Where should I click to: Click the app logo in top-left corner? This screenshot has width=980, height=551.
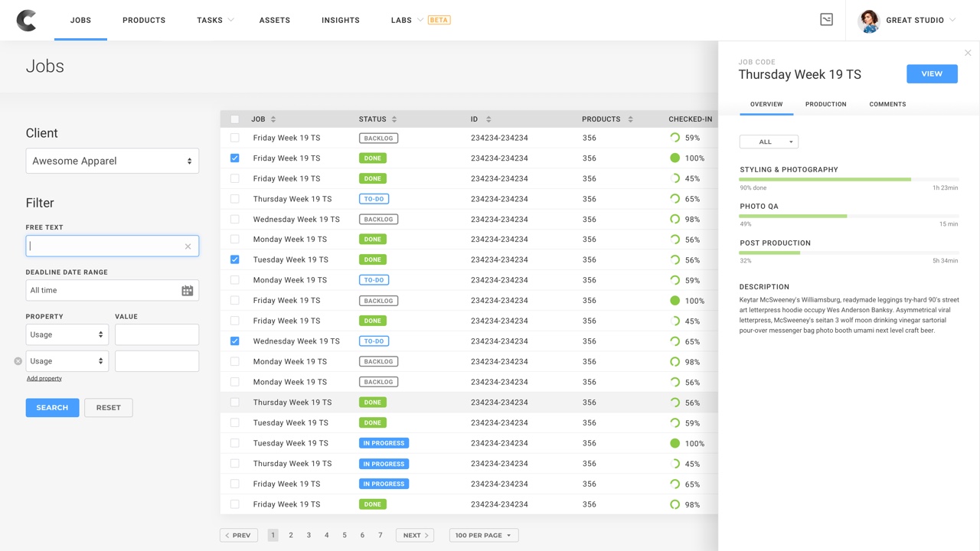pyautogui.click(x=26, y=21)
